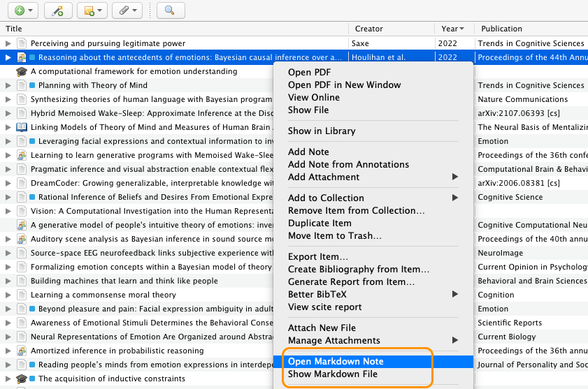
Task: Select Building machines that learn and think row
Action: (137, 281)
